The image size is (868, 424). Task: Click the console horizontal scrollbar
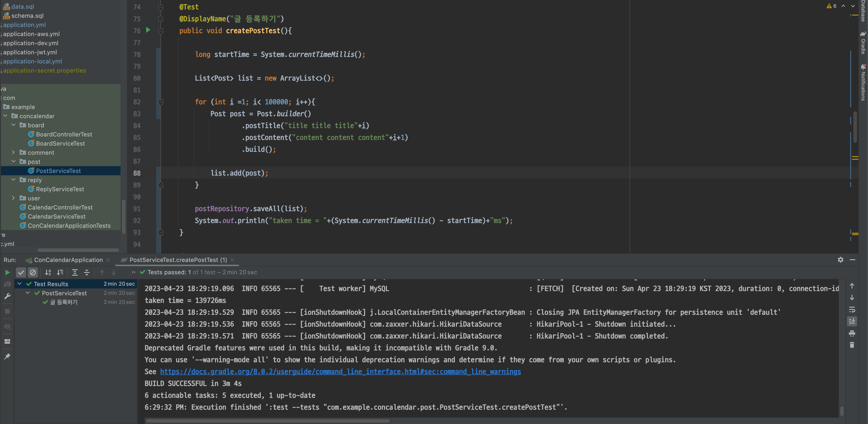(268, 420)
